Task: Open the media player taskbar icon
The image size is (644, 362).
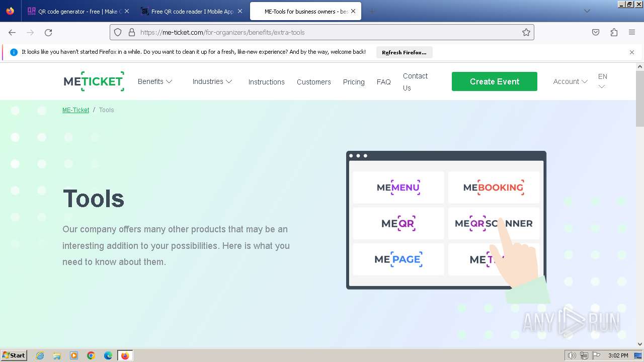Action: (x=74, y=355)
